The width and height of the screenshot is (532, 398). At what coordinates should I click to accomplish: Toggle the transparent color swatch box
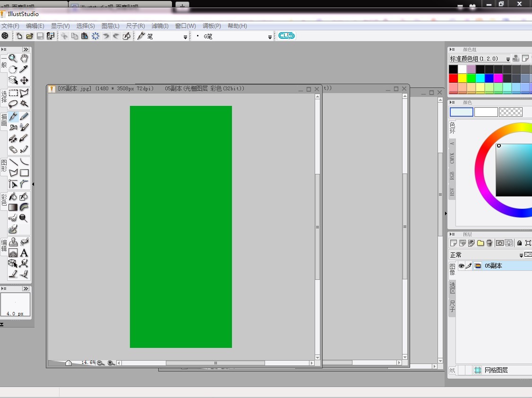[x=511, y=112]
